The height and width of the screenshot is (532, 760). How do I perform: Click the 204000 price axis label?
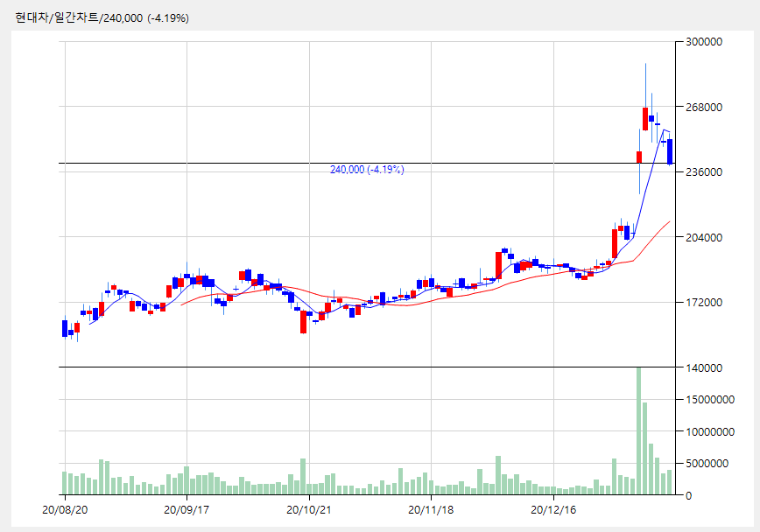[704, 237]
